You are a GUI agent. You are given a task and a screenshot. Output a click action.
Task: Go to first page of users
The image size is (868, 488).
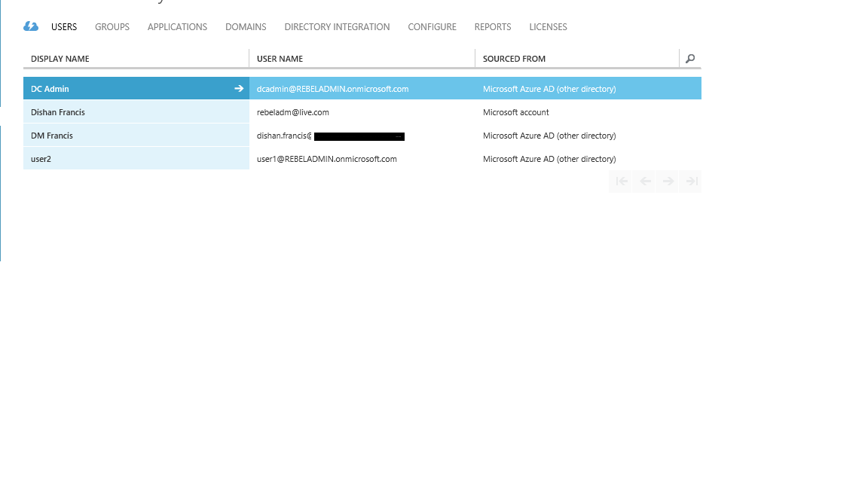(x=621, y=181)
